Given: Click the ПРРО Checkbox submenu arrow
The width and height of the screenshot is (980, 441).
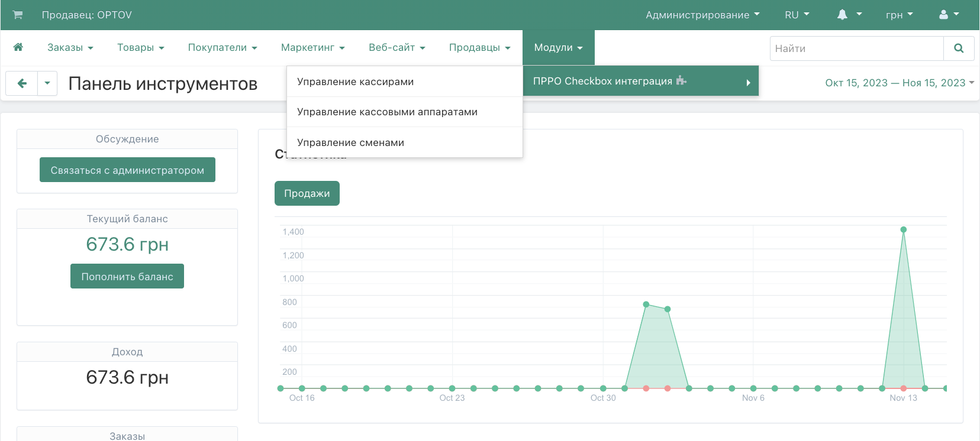Looking at the screenshot, I should (x=748, y=83).
